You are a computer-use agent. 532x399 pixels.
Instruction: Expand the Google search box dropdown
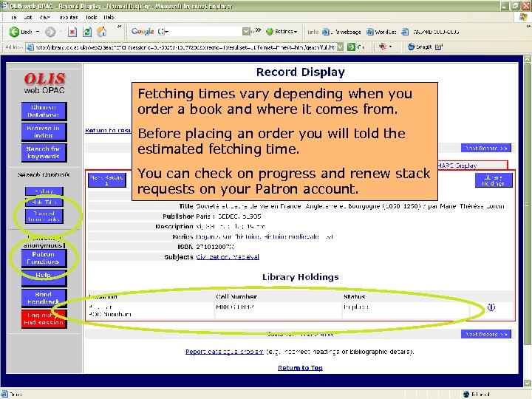[246, 32]
